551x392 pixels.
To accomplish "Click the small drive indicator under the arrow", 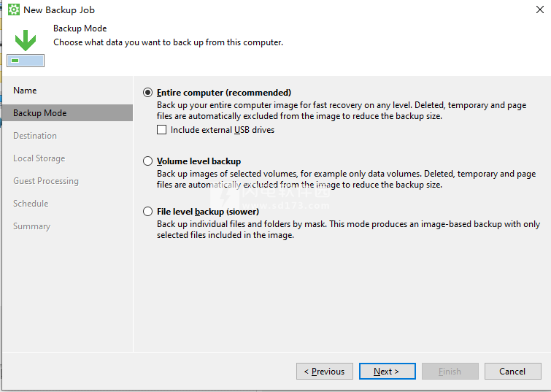I will [26, 61].
